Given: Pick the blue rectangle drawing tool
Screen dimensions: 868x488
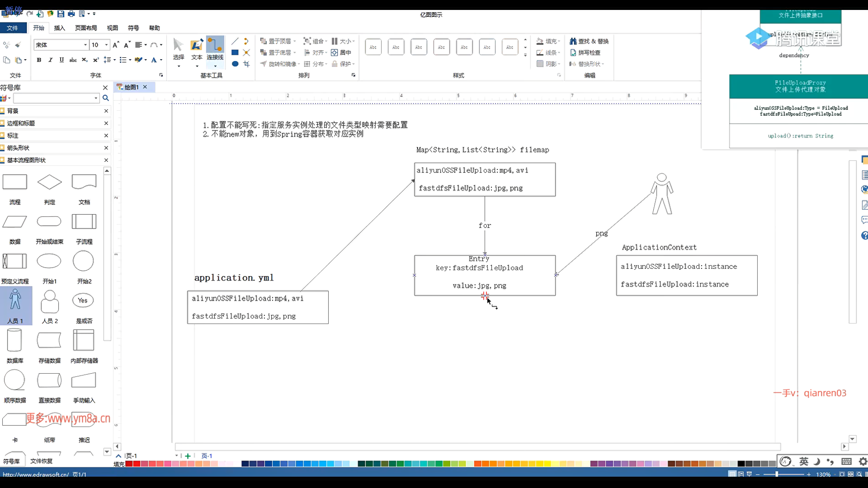Looking at the screenshot, I should point(235,53).
